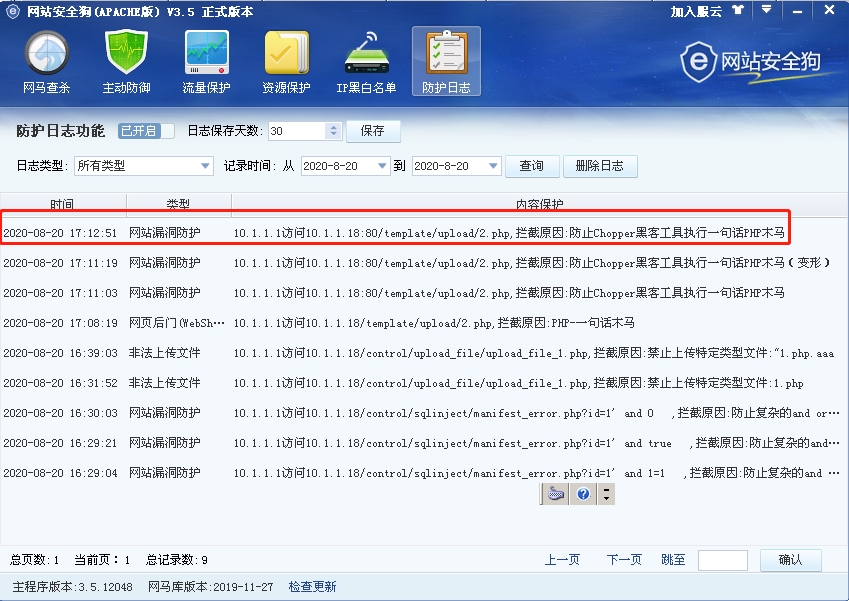Image resolution: width=849 pixels, height=601 pixels.
Task: Click the 总记录数: 9 text
Action: (x=177, y=559)
